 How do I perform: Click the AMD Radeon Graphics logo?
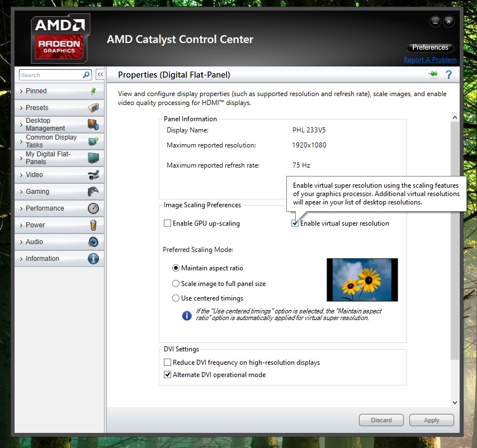click(60, 39)
